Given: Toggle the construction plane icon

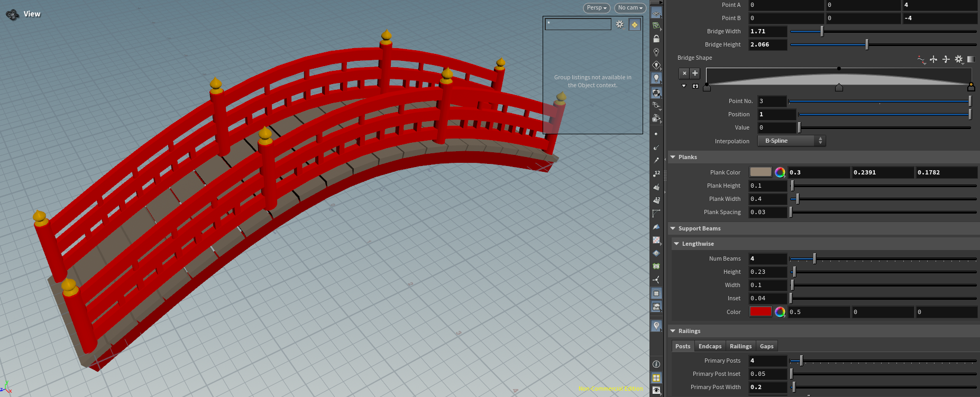Looking at the screenshot, I should [656, 25].
